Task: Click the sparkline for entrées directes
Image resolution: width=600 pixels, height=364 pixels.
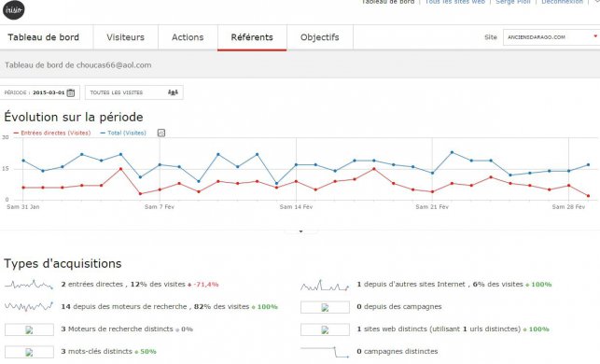Action: pos(29,285)
